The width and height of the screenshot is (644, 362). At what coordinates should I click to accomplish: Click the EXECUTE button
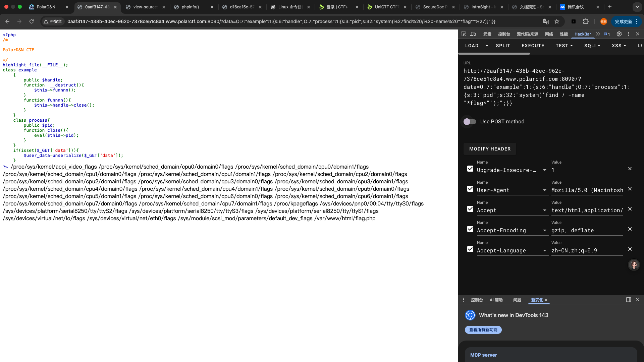pyautogui.click(x=533, y=46)
